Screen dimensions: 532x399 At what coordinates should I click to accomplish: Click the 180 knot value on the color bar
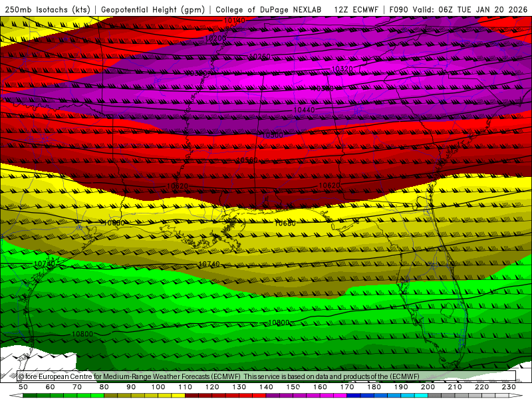[x=374, y=387]
